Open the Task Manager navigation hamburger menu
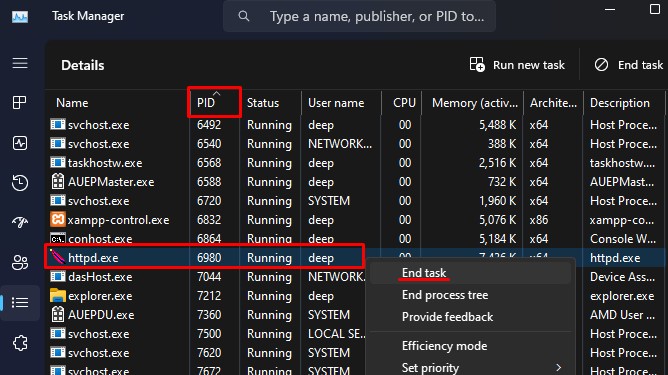The width and height of the screenshot is (668, 375). click(20, 63)
